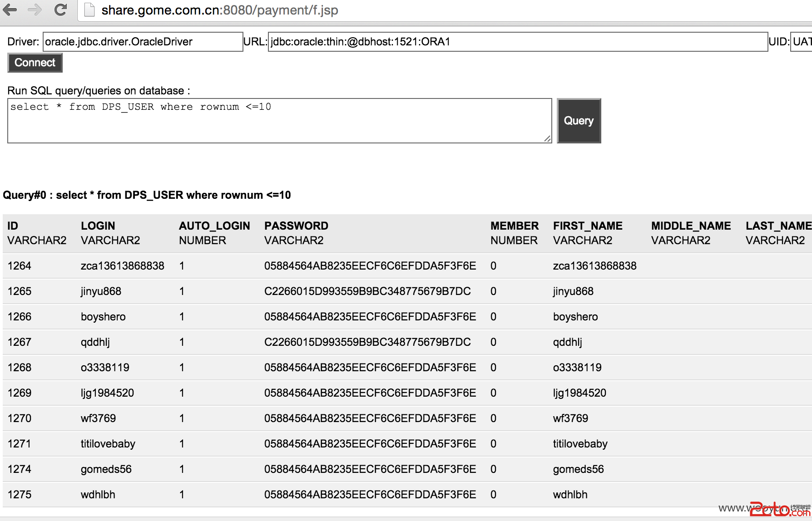Click ID cell 1266

pyautogui.click(x=20, y=317)
